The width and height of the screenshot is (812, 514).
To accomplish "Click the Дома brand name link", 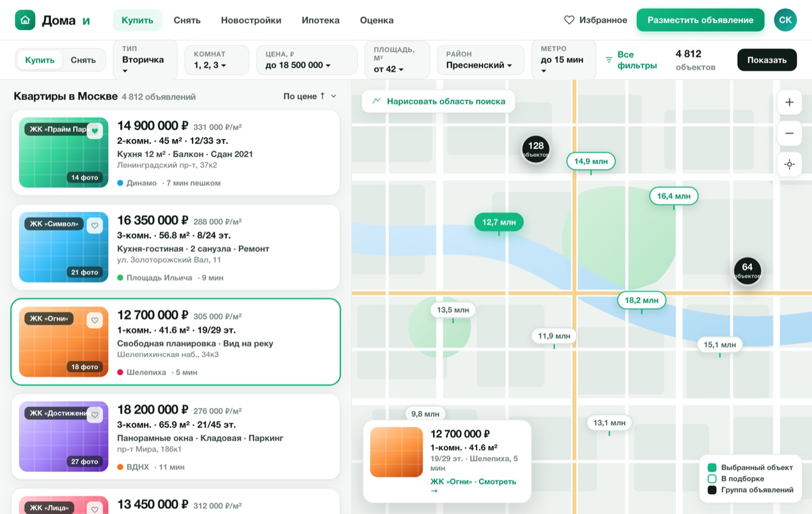I will pyautogui.click(x=59, y=20).
